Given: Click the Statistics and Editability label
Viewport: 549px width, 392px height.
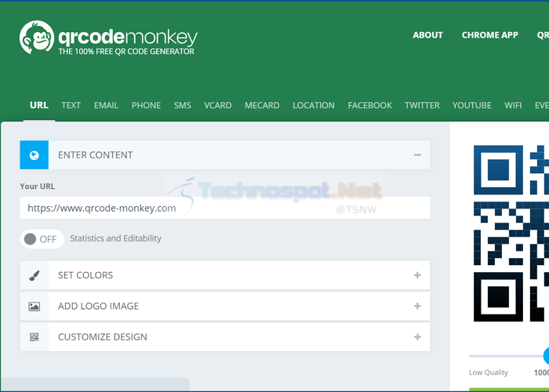Looking at the screenshot, I should tap(115, 238).
